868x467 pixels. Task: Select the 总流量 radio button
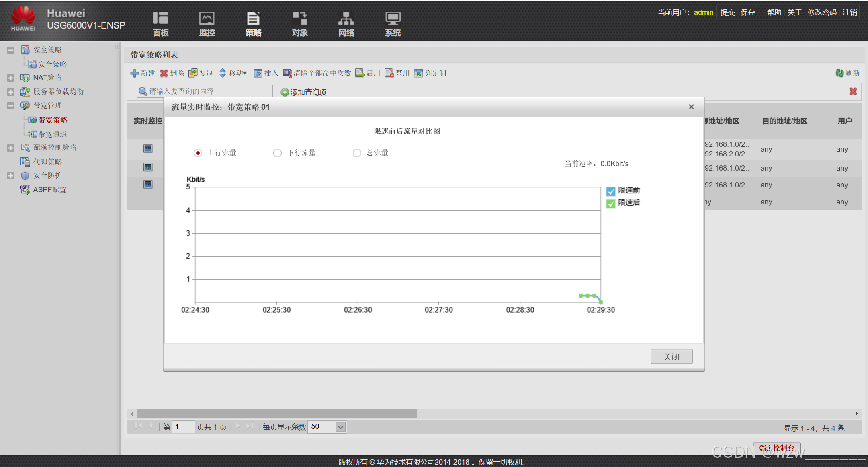click(x=357, y=153)
